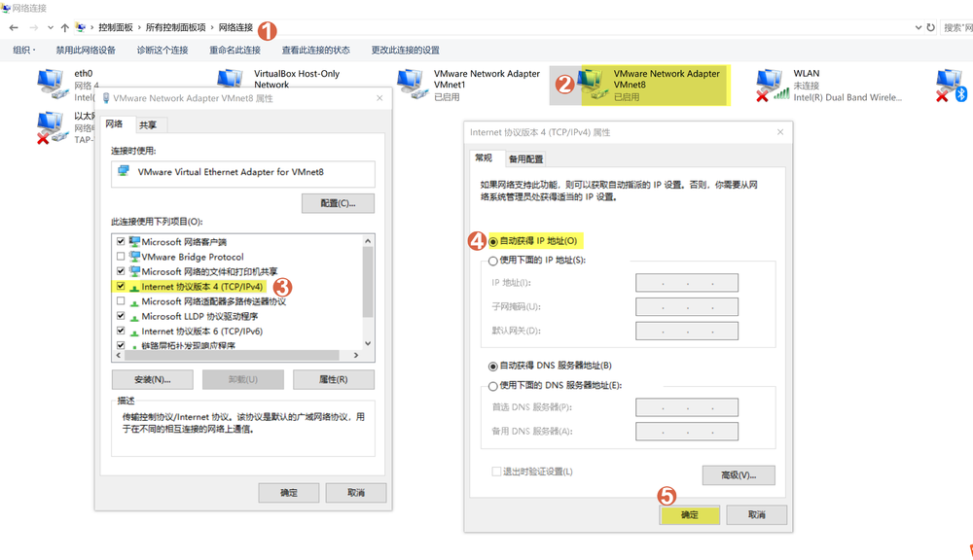Click 重命名此连接 toolbar command
The image size is (973, 560).
(x=234, y=51)
